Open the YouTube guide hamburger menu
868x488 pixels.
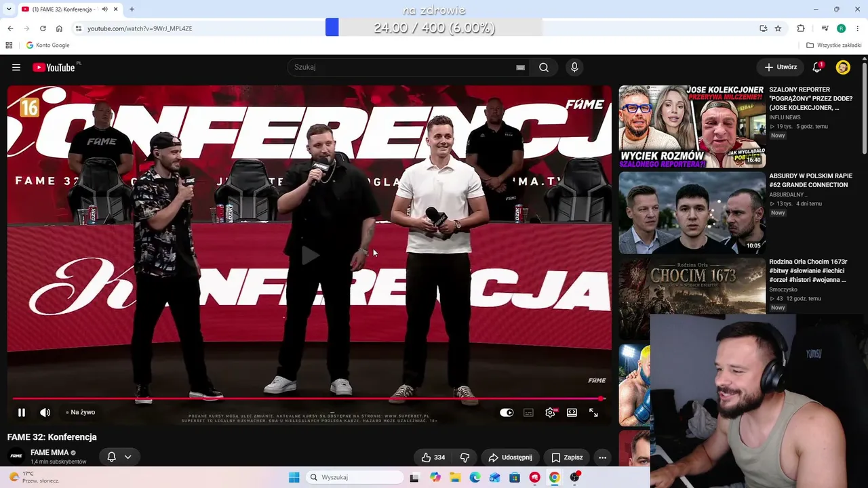[x=16, y=67]
